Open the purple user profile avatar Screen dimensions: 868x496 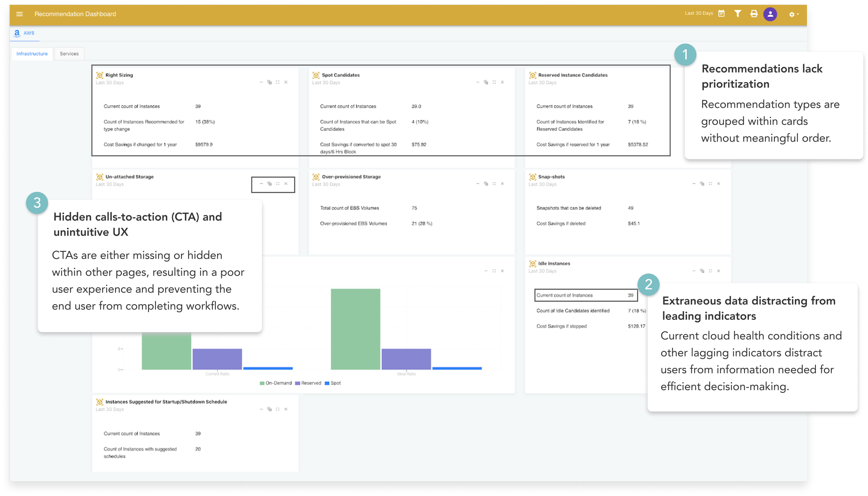point(770,14)
